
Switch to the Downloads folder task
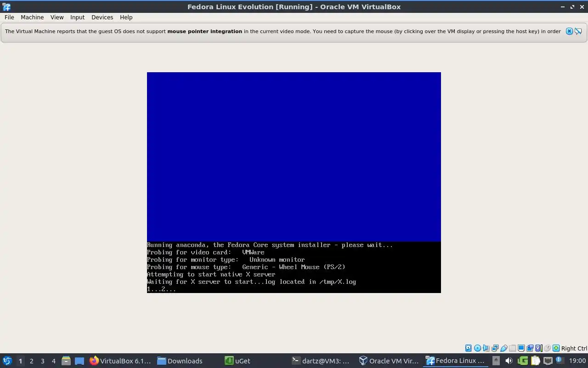coord(180,361)
